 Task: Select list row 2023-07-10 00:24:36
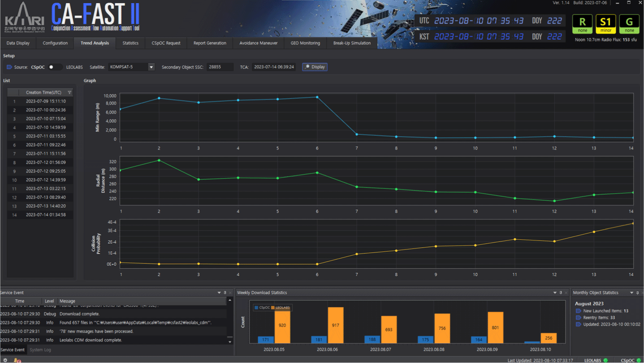click(40, 110)
